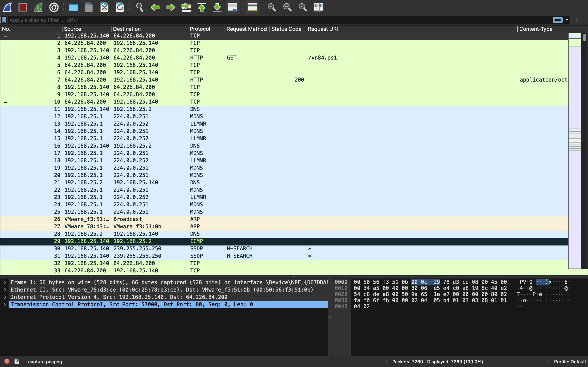Open Wireshark application menu bar
Image resolution: width=588 pixels, height=367 pixels.
coord(8,7)
